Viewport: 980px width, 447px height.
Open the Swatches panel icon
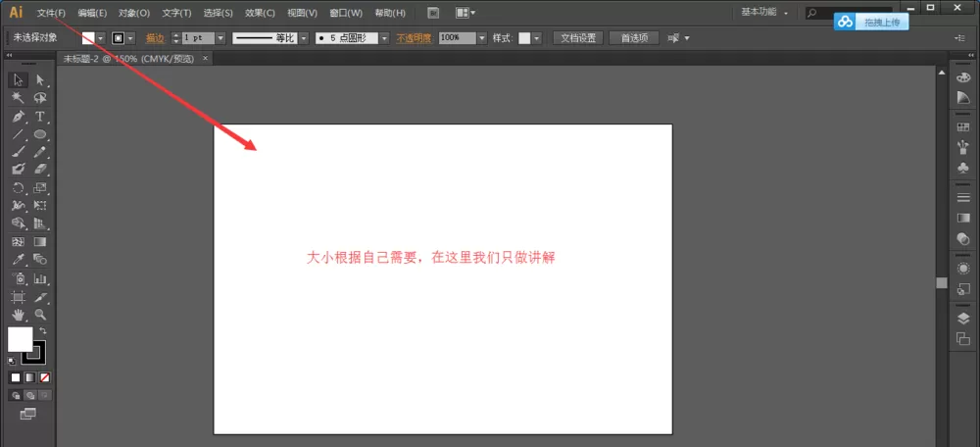click(963, 126)
